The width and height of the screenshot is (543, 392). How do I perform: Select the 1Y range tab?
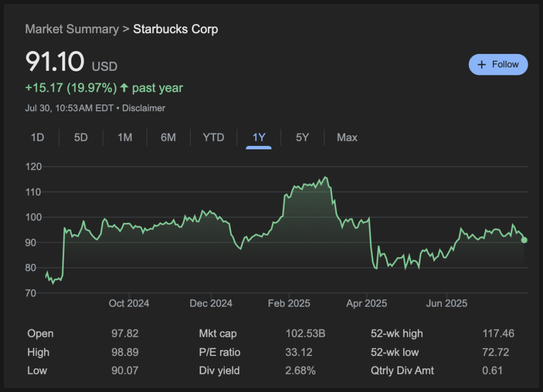coord(259,138)
